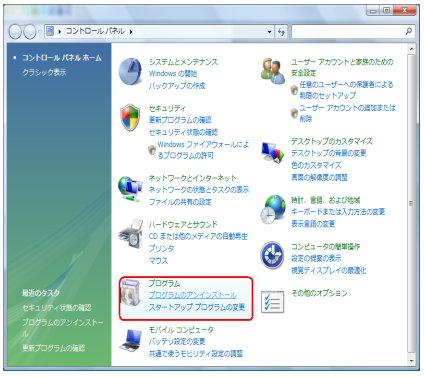Click the 共通で使うモビリティ設定の調整 link
The image size is (424, 377).
tap(196, 353)
